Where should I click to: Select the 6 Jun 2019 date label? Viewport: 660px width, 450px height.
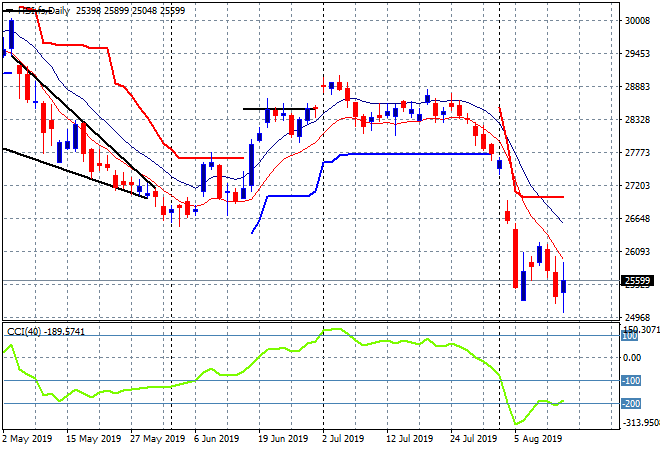[214, 438]
